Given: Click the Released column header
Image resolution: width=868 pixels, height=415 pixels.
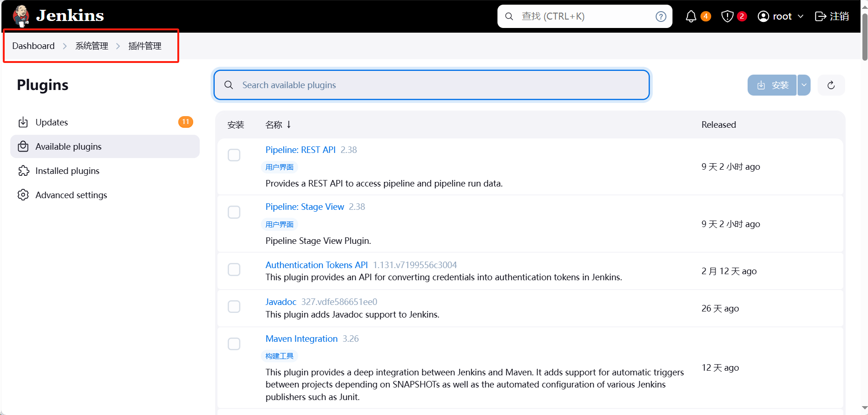Looking at the screenshot, I should [x=719, y=124].
